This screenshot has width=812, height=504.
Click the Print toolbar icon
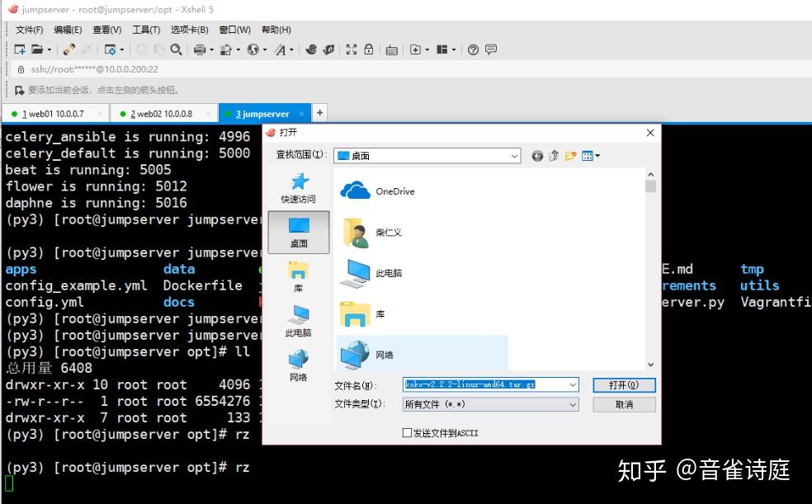201,49
